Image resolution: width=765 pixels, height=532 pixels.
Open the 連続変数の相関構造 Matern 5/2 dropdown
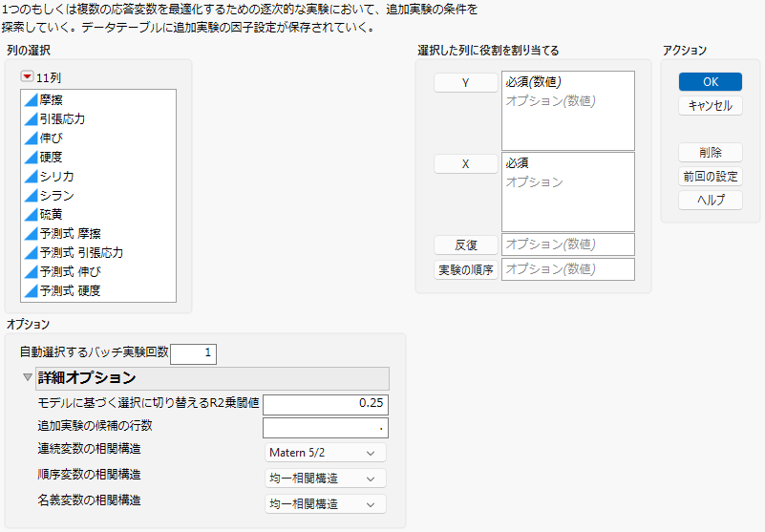tap(326, 453)
